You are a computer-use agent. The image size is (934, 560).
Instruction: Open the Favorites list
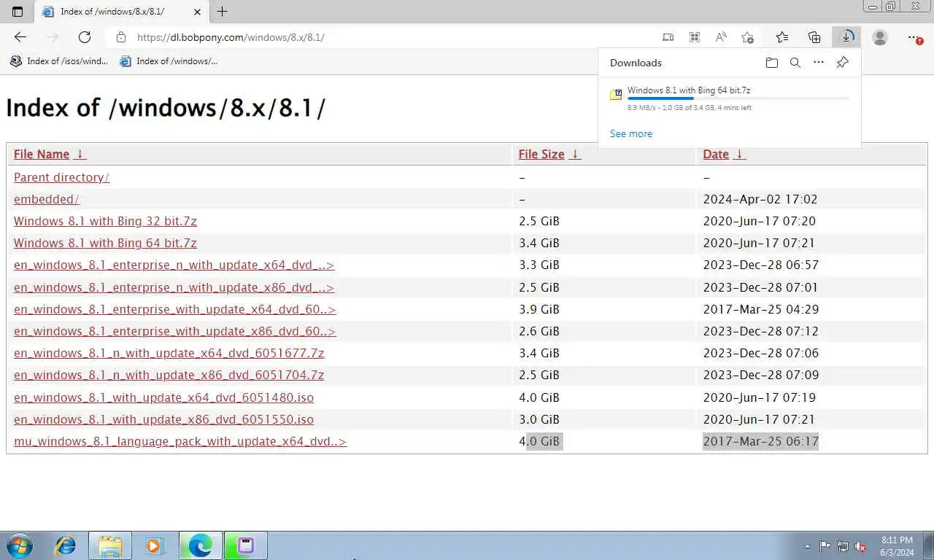tap(782, 37)
